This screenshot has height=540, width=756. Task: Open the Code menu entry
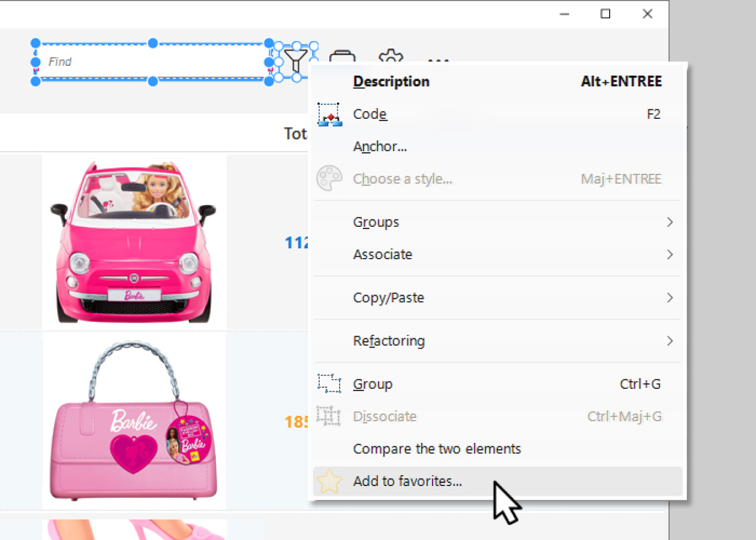[497, 114]
